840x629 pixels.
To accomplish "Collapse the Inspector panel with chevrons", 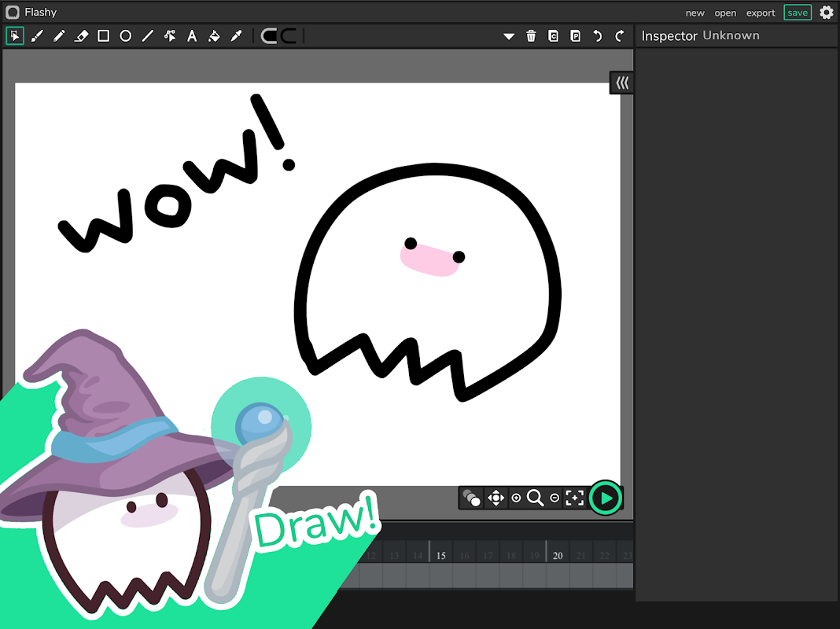I will click(x=622, y=83).
